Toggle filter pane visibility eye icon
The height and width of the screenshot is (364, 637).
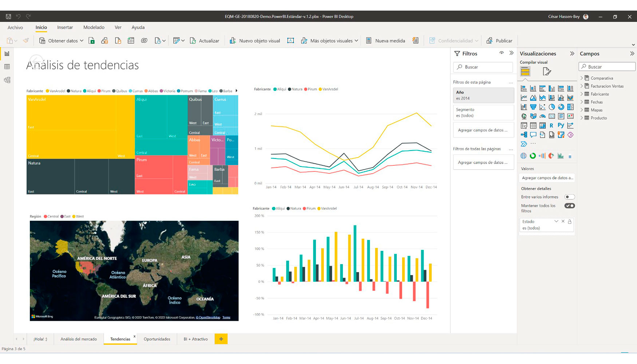[x=502, y=53]
